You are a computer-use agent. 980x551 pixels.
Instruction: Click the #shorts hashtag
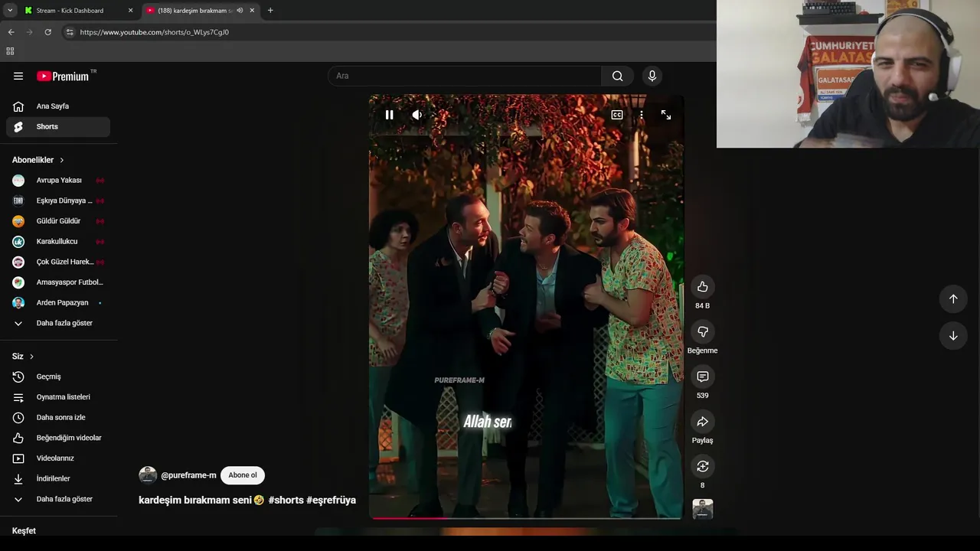point(286,500)
